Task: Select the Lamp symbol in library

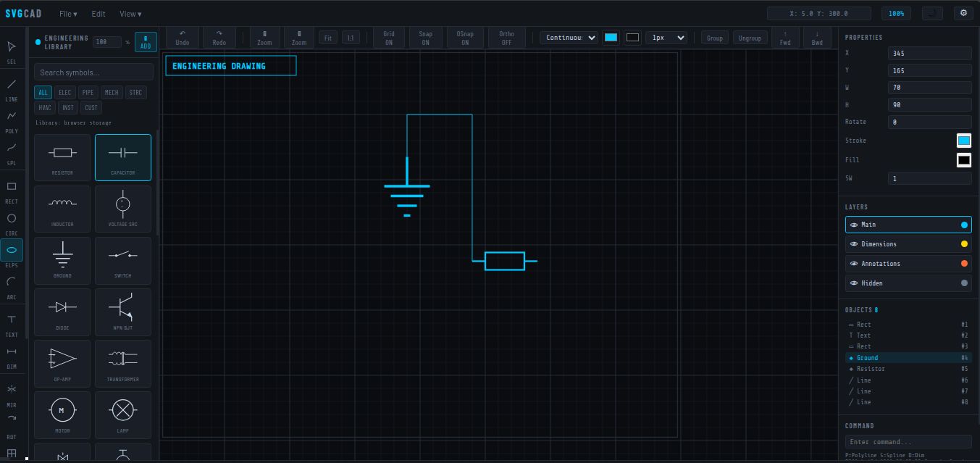Action: click(123, 414)
